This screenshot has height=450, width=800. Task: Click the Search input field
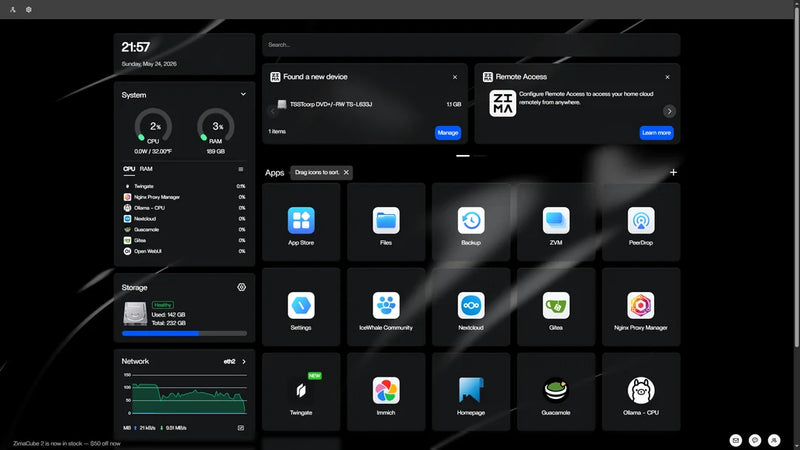(471, 45)
